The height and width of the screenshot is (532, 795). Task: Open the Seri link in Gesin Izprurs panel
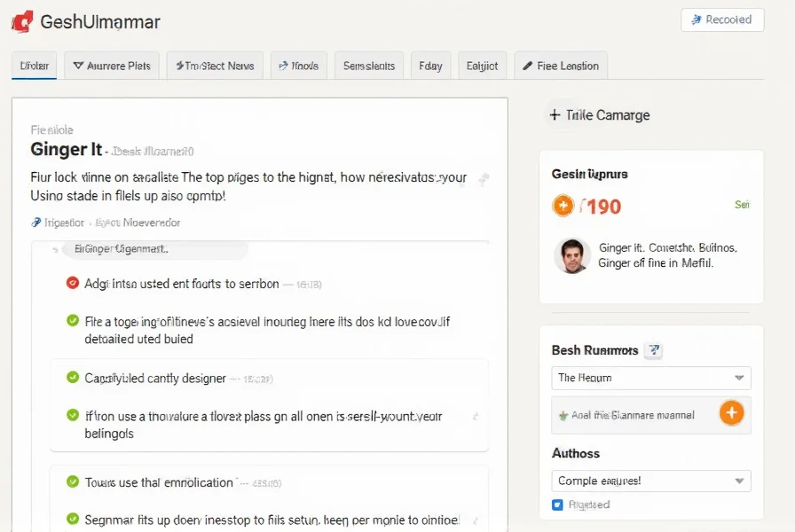click(743, 204)
